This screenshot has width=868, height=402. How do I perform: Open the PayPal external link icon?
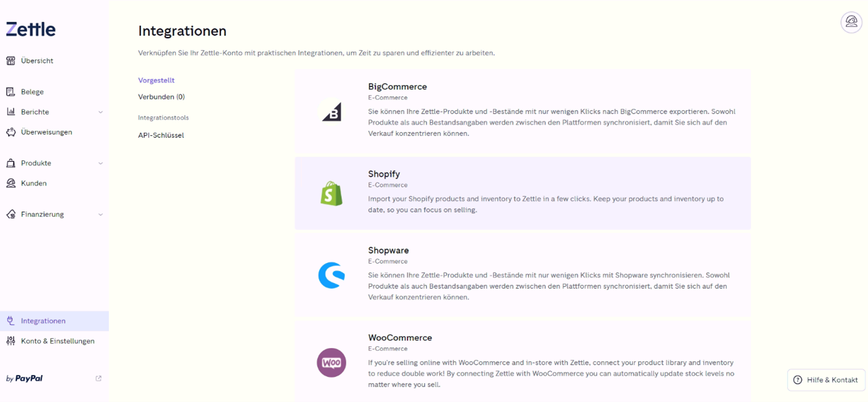point(98,378)
